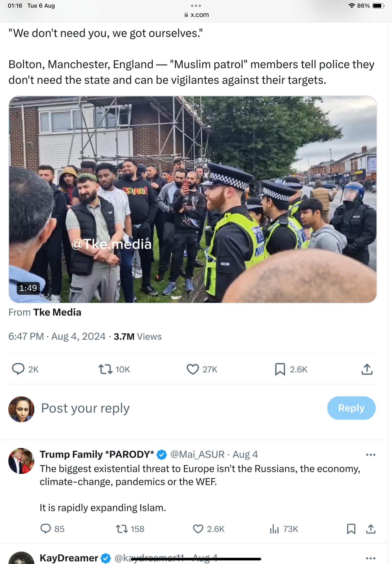Bookmark the Trump Family PARODY reply

click(x=351, y=529)
